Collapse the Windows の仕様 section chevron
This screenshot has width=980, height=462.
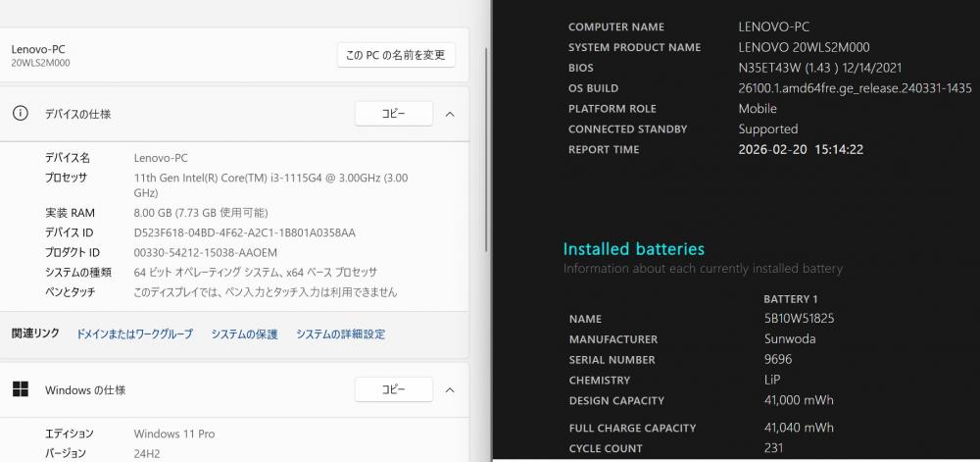pos(450,389)
